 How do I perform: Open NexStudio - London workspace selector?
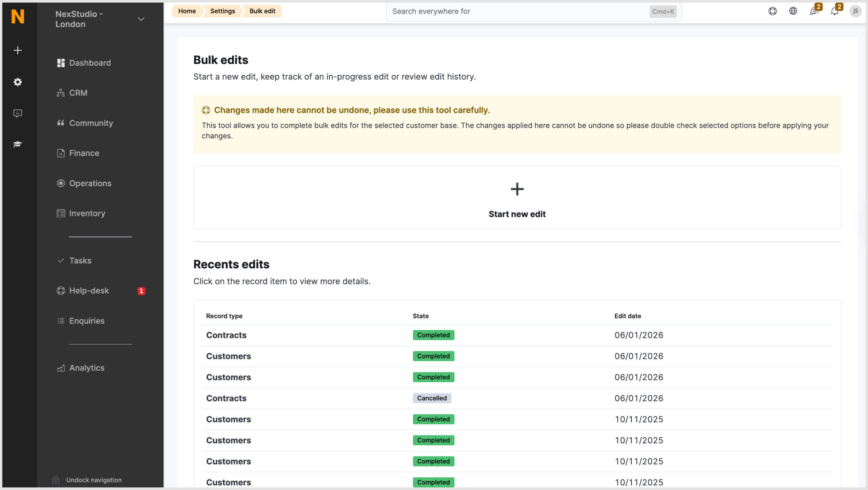coord(100,19)
